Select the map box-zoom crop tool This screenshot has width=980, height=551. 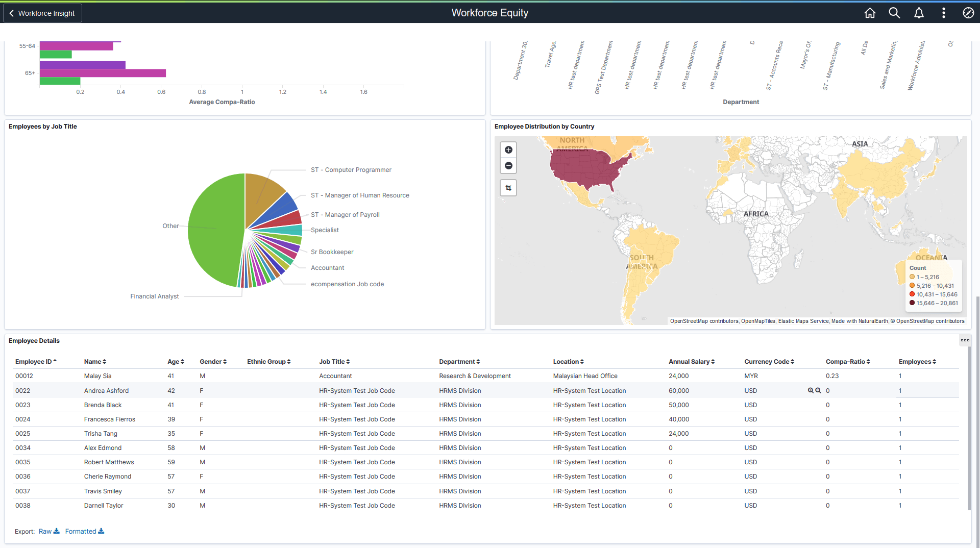pos(508,188)
